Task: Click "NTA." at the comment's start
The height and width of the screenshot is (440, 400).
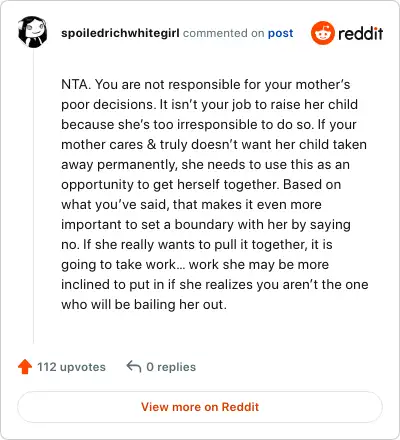Action: coord(76,84)
